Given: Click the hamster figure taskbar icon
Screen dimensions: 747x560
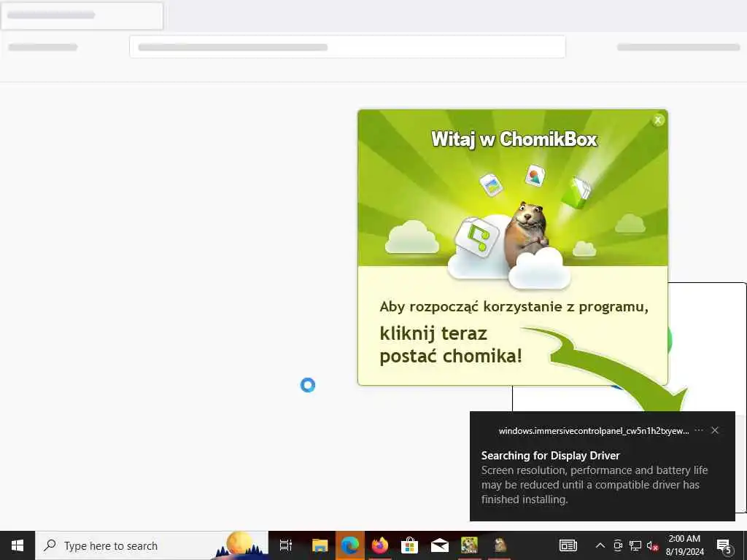Looking at the screenshot, I should tap(500, 545).
